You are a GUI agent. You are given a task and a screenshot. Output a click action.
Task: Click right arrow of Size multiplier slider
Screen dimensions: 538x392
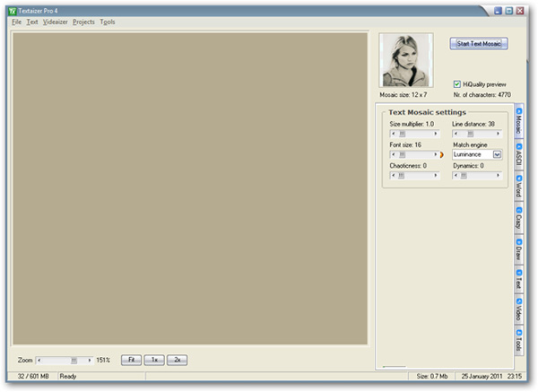tap(436, 134)
